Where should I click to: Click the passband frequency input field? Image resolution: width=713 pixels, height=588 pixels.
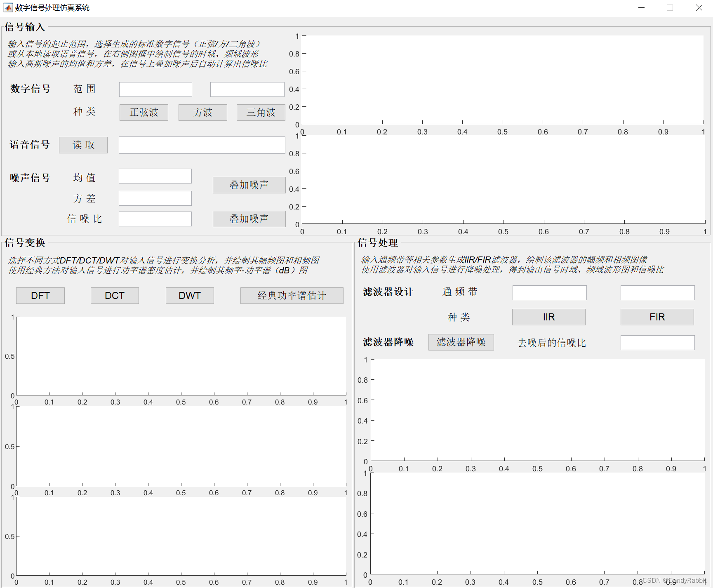coord(549,292)
